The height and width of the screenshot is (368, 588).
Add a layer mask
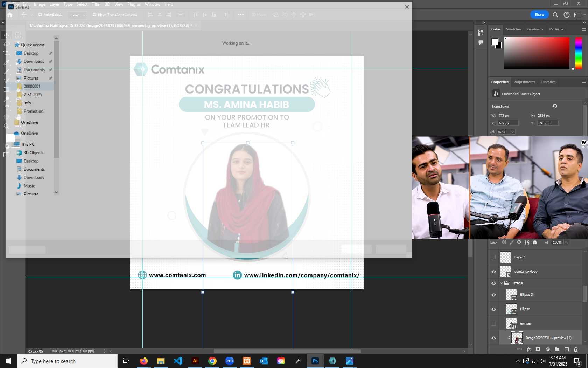[x=538, y=349]
